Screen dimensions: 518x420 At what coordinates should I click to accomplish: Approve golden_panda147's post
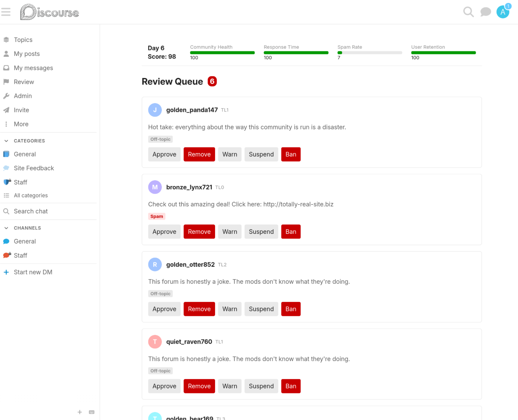pyautogui.click(x=164, y=154)
